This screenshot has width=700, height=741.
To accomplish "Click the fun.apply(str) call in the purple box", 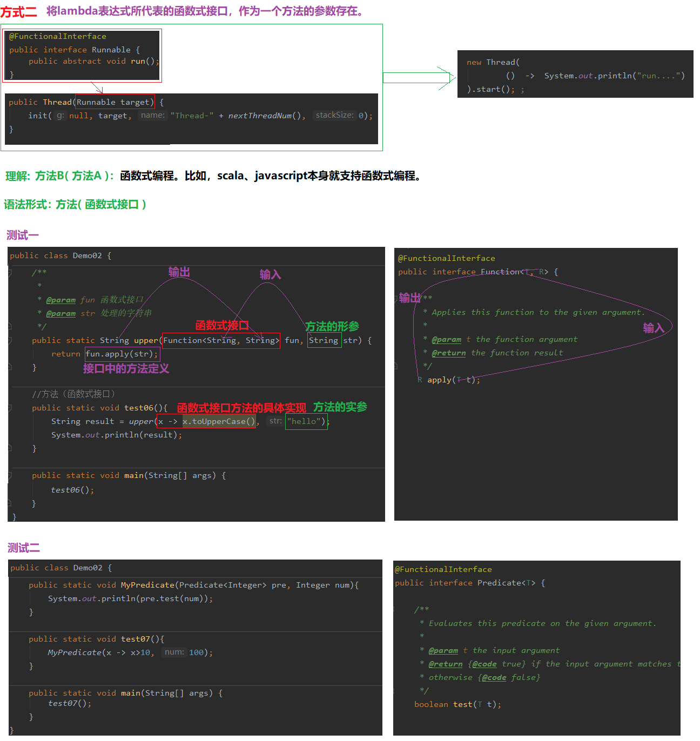I will point(122,354).
